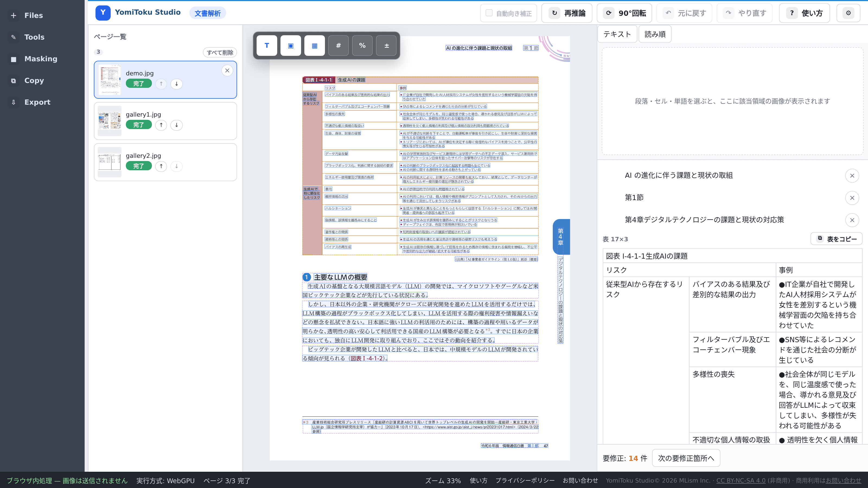Click the やり直す redo button

(744, 13)
